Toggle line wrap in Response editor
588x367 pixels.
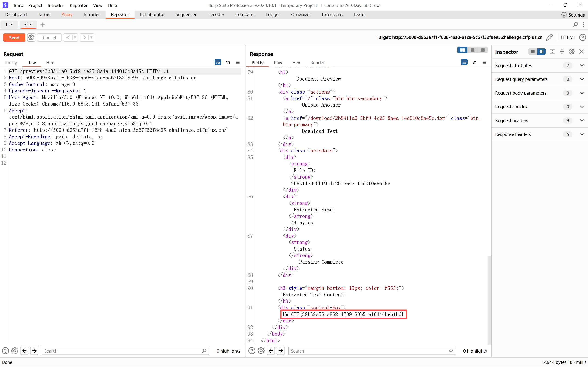point(464,62)
